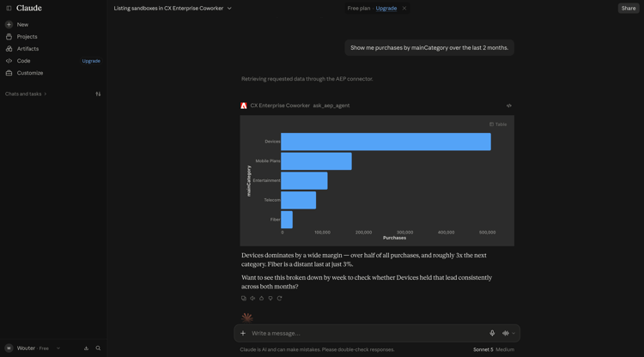Switch chart to Table view
Screen dimensions: 644x357
[498, 124]
